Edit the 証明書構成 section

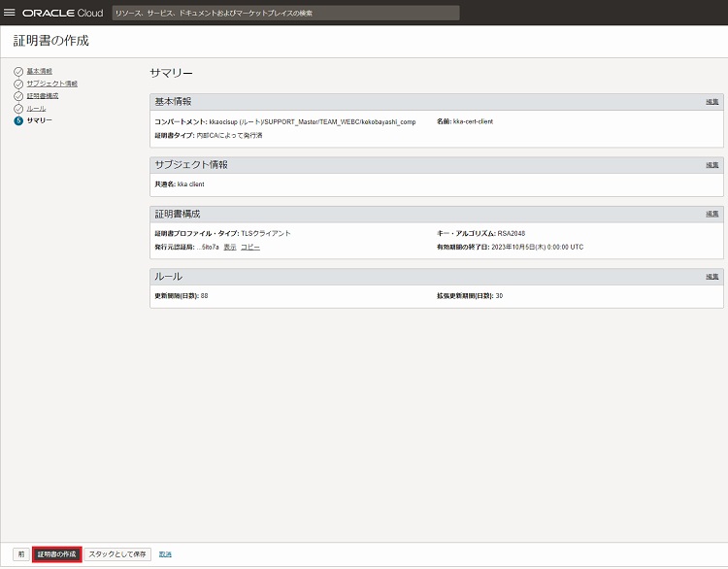pos(711,214)
